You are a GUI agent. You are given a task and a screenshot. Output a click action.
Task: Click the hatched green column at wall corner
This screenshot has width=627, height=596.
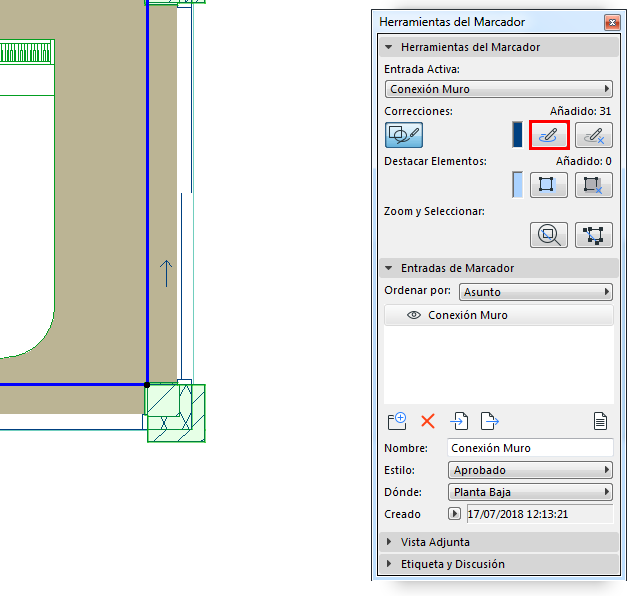176,413
